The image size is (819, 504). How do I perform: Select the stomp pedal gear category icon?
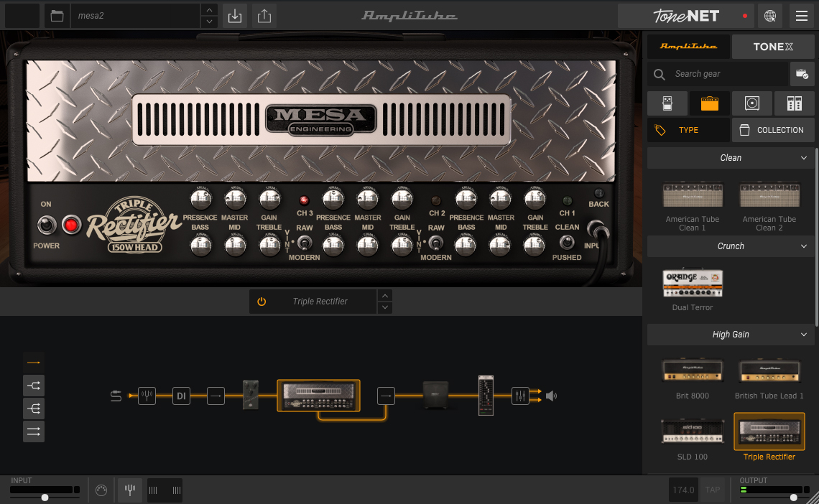coord(667,103)
